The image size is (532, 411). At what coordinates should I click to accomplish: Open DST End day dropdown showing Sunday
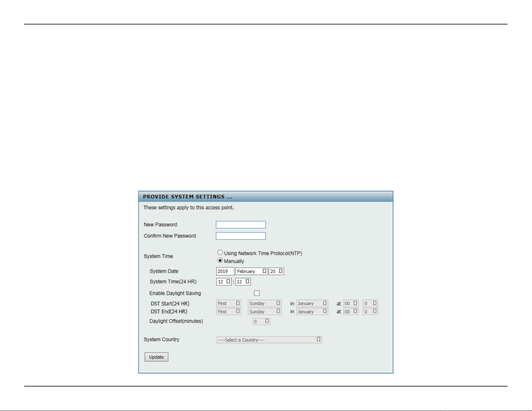[x=264, y=312]
